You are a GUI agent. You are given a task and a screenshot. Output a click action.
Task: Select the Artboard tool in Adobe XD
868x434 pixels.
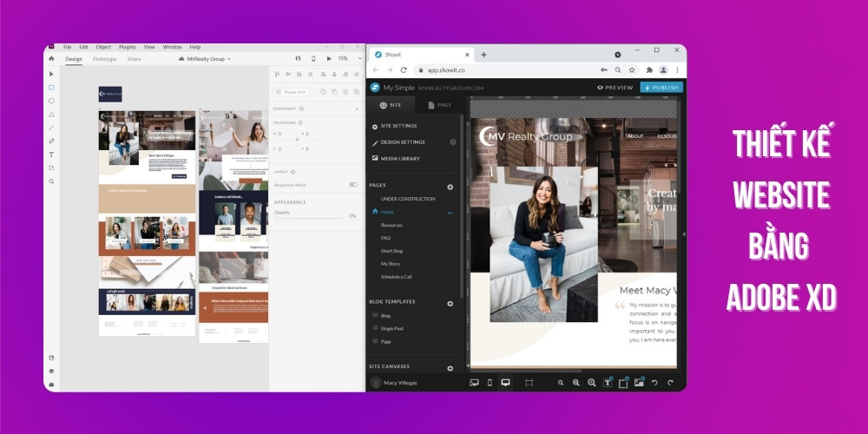point(51,168)
